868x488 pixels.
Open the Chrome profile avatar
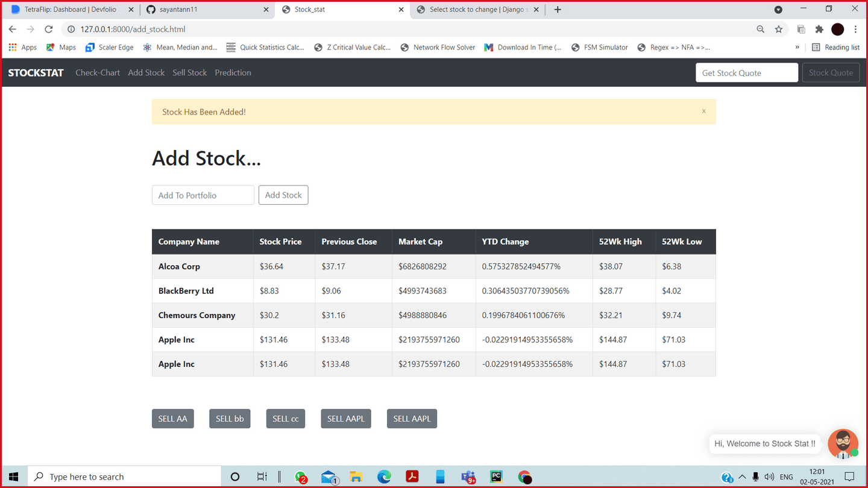[x=837, y=29]
